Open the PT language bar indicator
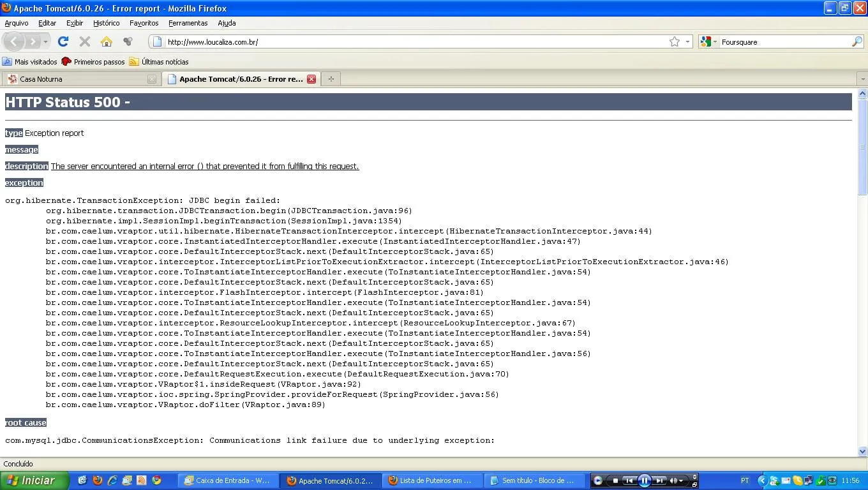Screen dimensions: 868x490 745,480
